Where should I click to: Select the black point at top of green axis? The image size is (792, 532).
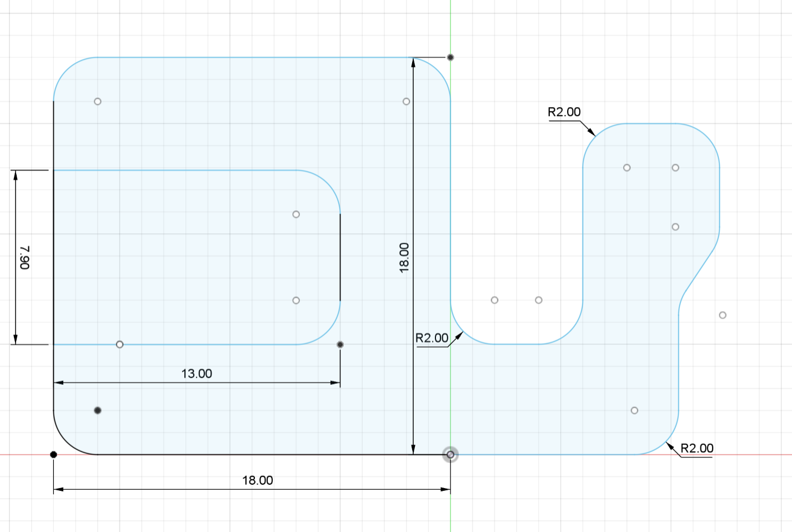[x=450, y=57]
